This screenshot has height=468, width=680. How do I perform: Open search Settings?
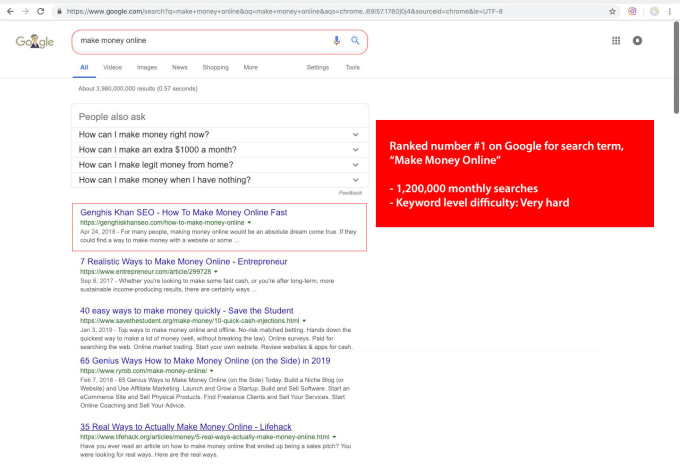tap(318, 68)
